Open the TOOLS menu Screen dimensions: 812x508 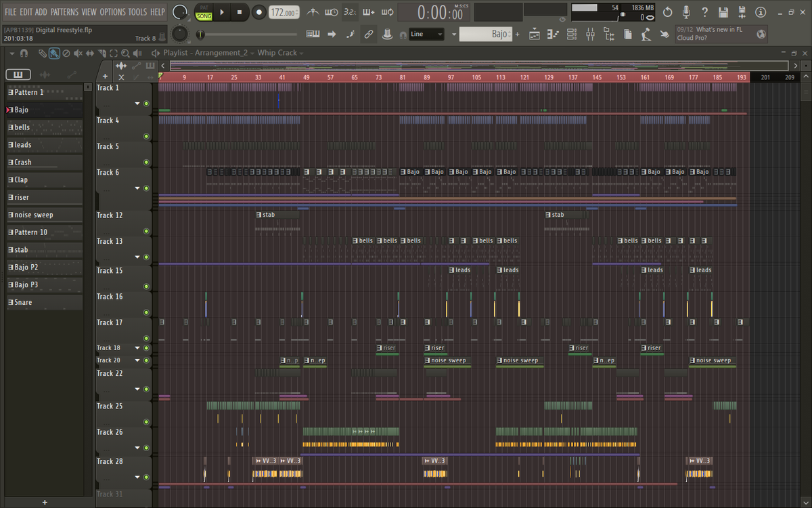click(139, 12)
